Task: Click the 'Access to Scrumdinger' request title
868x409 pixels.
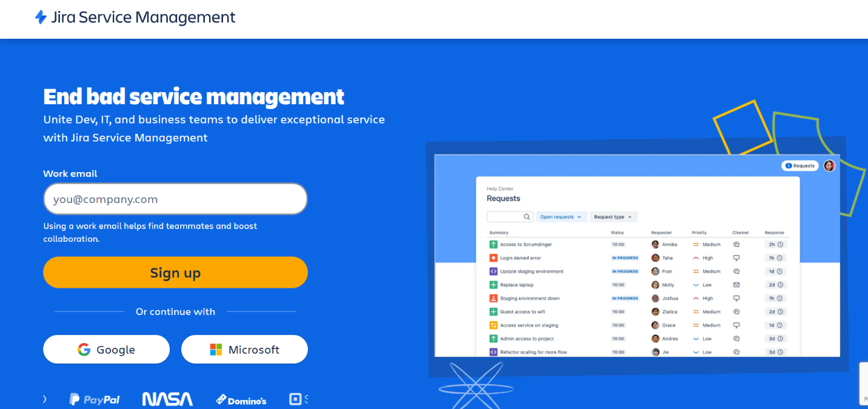Action: 526,244
